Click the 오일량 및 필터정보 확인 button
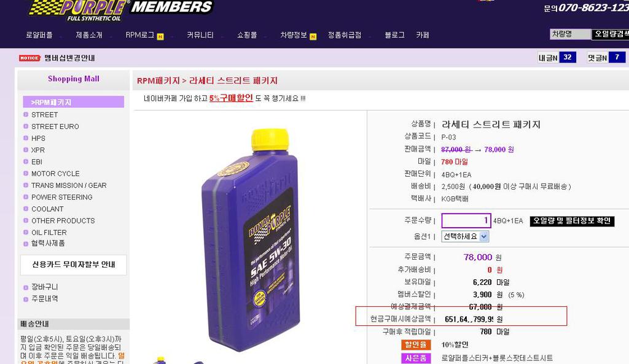Image resolution: width=629 pixels, height=364 pixels. pyautogui.click(x=572, y=221)
